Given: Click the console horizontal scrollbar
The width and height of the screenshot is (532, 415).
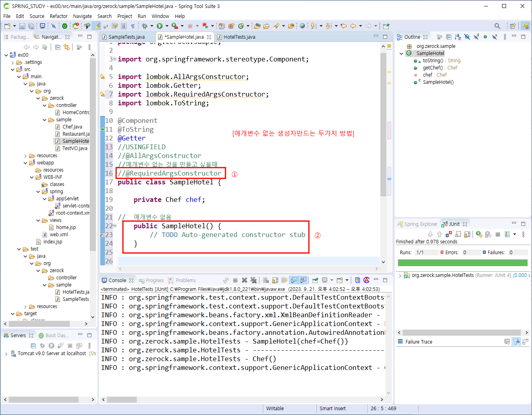Looking at the screenshot, I should (122, 399).
